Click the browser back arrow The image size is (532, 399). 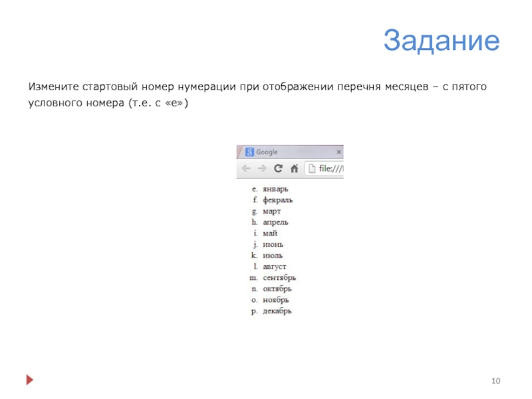pos(246,168)
